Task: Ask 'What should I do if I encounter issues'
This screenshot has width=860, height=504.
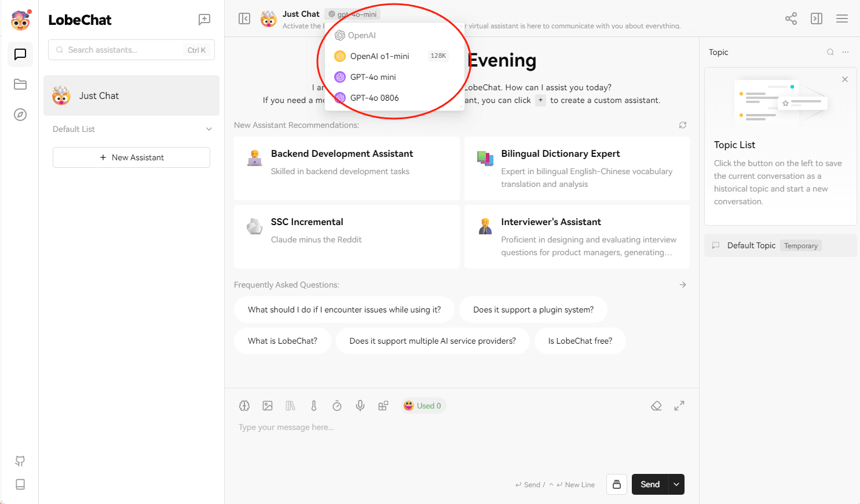Action: click(345, 310)
